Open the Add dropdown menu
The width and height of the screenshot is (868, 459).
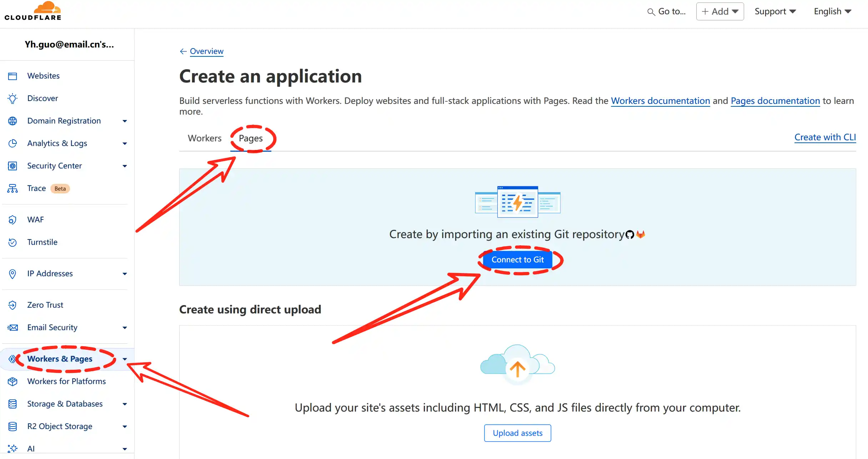click(719, 11)
